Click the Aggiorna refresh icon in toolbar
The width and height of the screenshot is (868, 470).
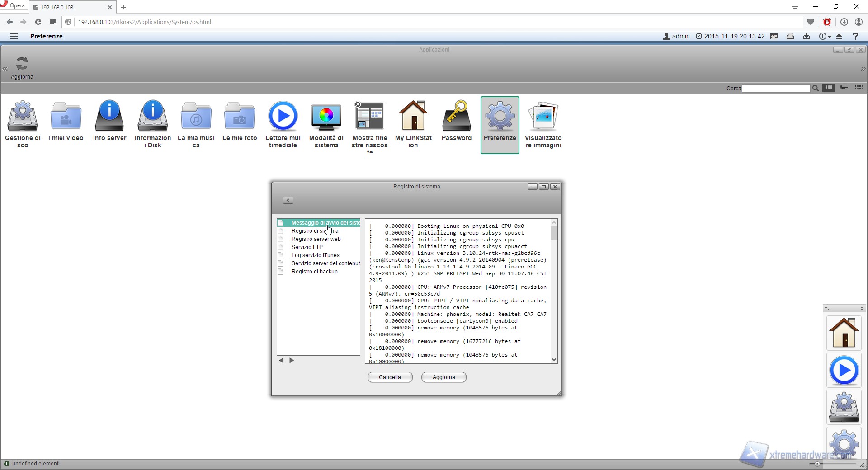22,64
